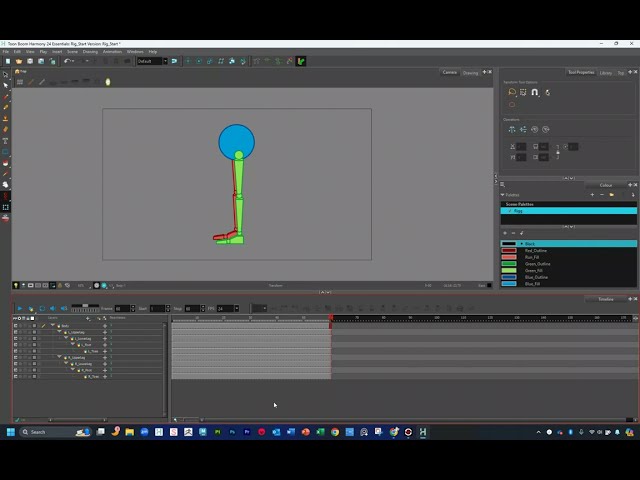Toggle visibility of the L_UpperLeg layer
This screenshot has width=640, height=480.
point(16,332)
